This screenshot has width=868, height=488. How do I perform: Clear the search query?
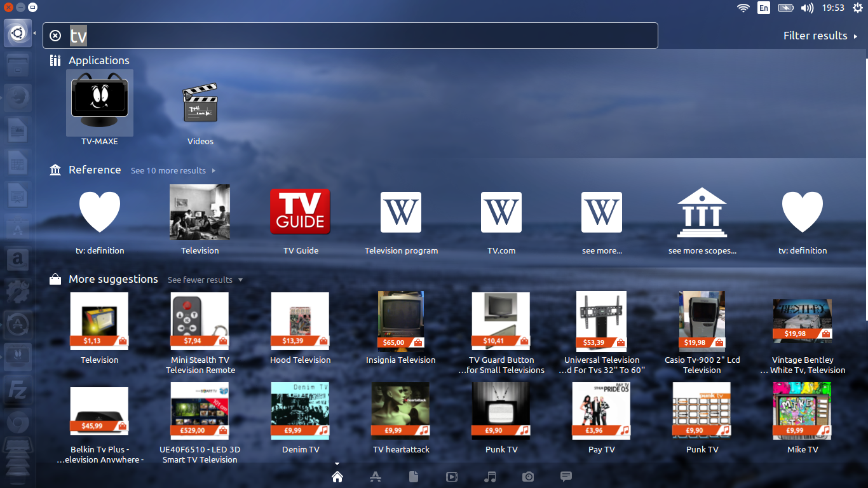click(55, 36)
